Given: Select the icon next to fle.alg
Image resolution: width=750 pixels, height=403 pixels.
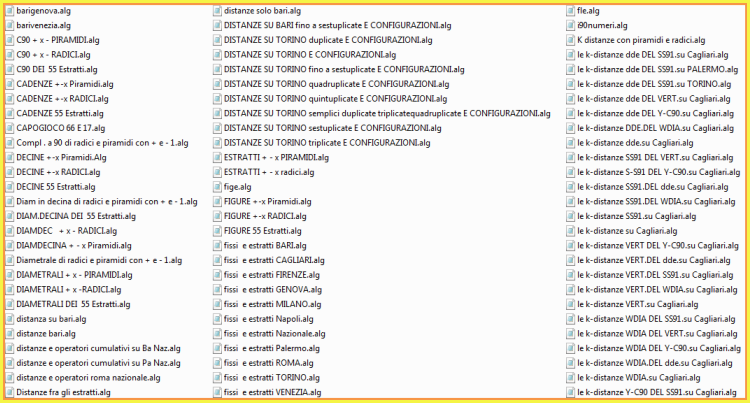Looking at the screenshot, I should click(570, 11).
